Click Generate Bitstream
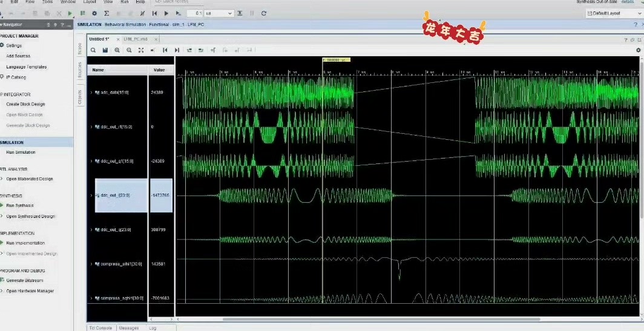The width and height of the screenshot is (644, 331). click(25, 281)
